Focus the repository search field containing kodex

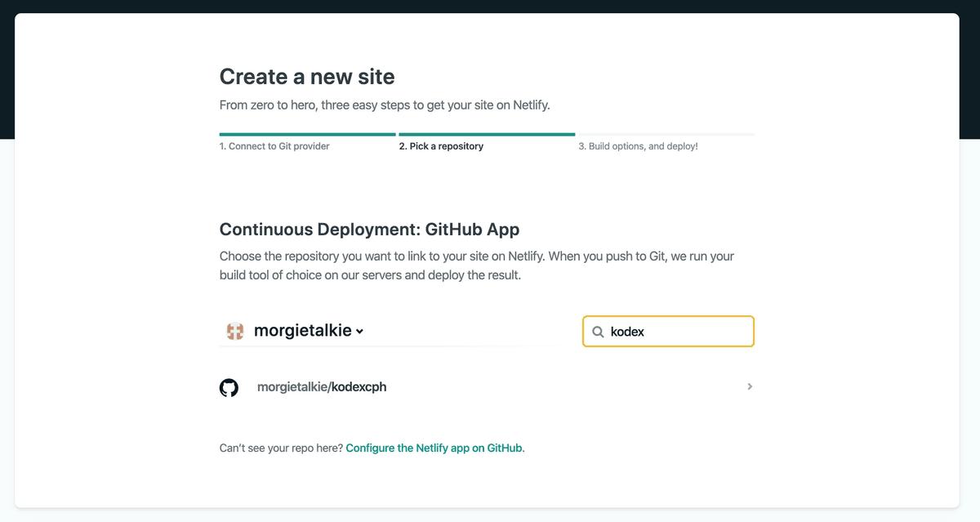pos(668,332)
